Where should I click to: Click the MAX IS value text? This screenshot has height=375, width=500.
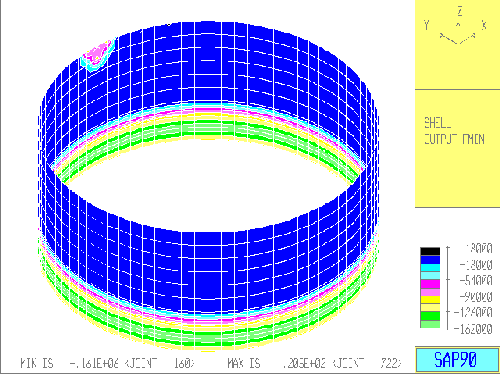[314, 363]
